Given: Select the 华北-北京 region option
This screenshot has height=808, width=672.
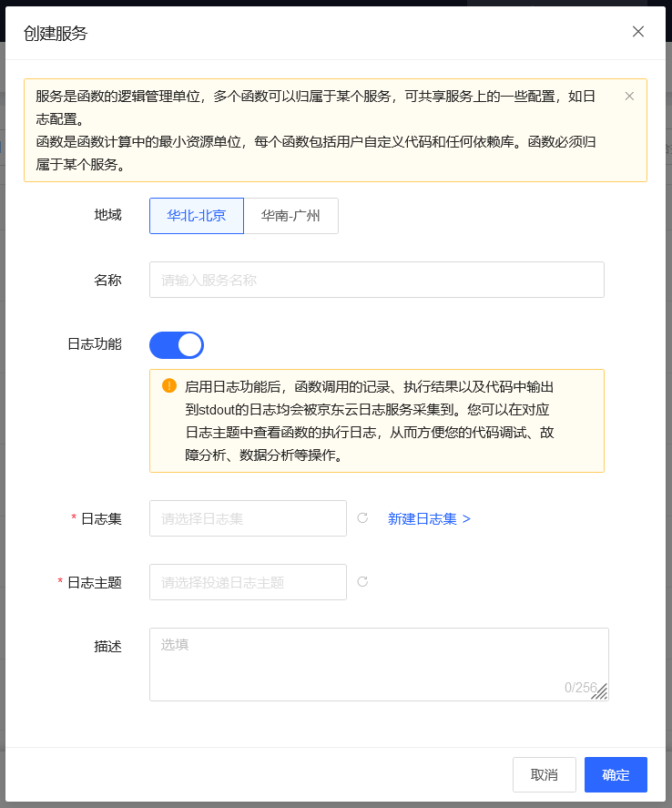Looking at the screenshot, I should 197,216.
